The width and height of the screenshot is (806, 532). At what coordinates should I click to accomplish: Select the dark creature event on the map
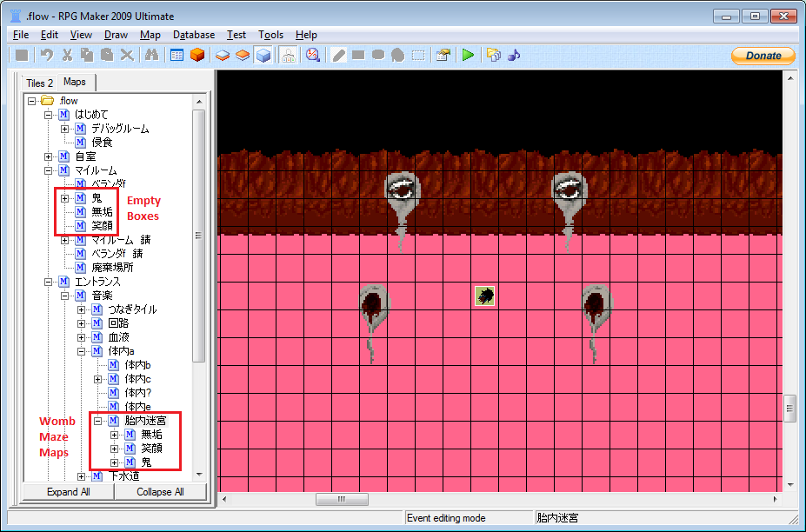click(485, 296)
